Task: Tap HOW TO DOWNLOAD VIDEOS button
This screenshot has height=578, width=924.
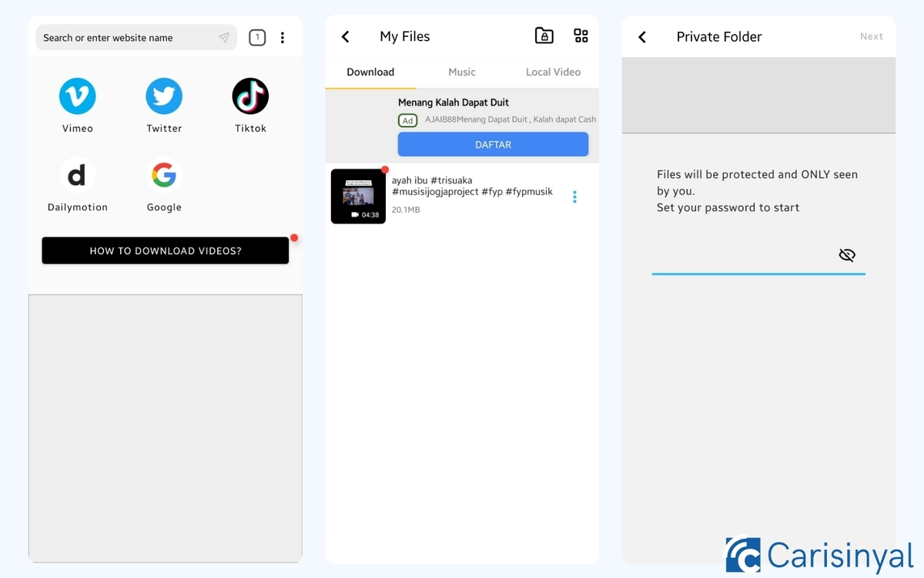Action: click(x=166, y=250)
